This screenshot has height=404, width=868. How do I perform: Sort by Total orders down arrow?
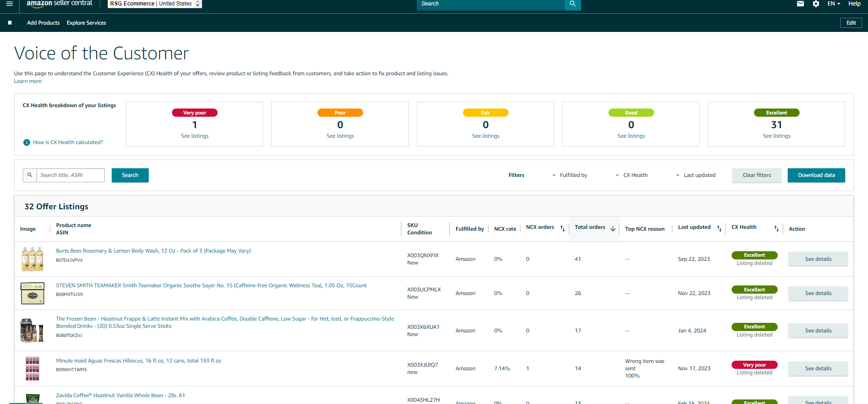(613, 228)
